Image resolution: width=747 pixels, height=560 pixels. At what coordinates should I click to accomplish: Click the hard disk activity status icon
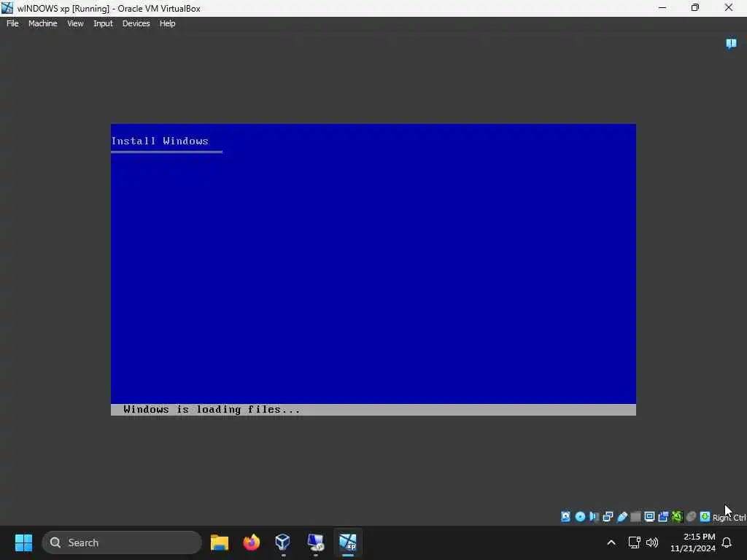(565, 517)
